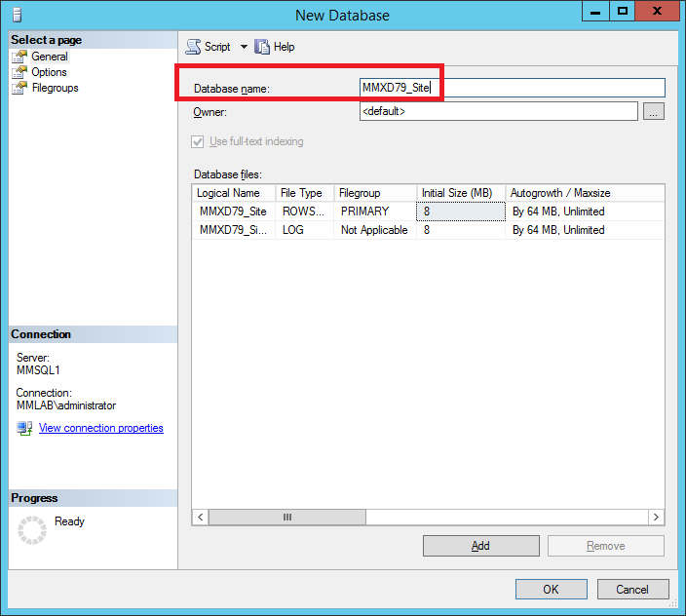Click the Script toolbar icon
Screen dimensions: 686x616
click(194, 47)
